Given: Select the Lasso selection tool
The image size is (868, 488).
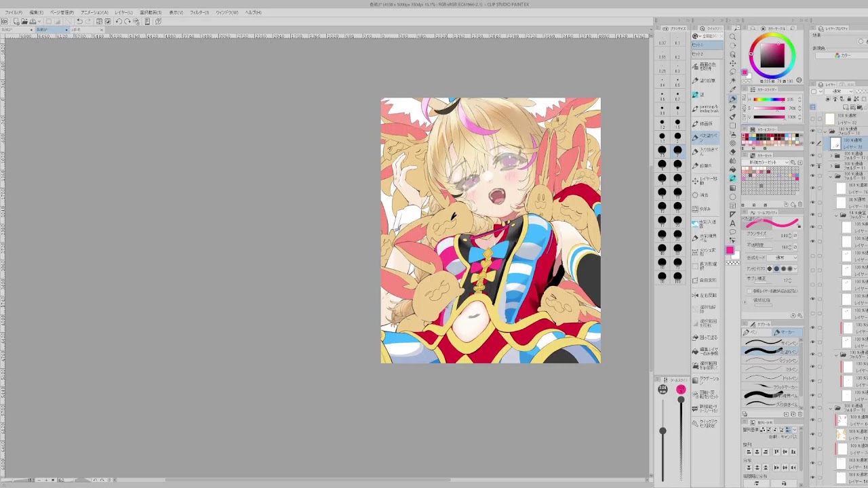Looking at the screenshot, I should click(x=732, y=72).
